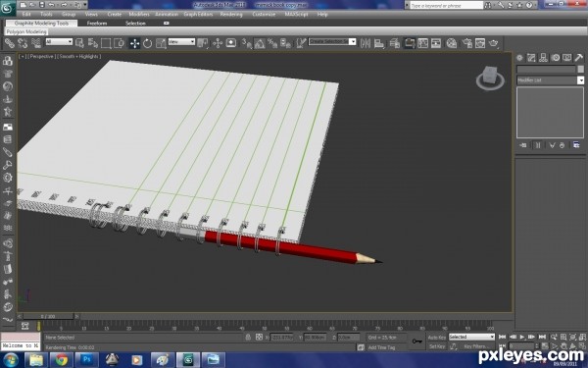Toggle keyboard shortcut override
Screen dimensions: 588x368
tap(231, 43)
